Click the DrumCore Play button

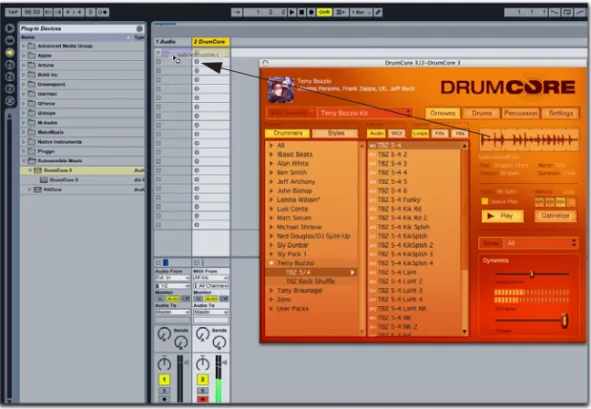tap(502, 216)
